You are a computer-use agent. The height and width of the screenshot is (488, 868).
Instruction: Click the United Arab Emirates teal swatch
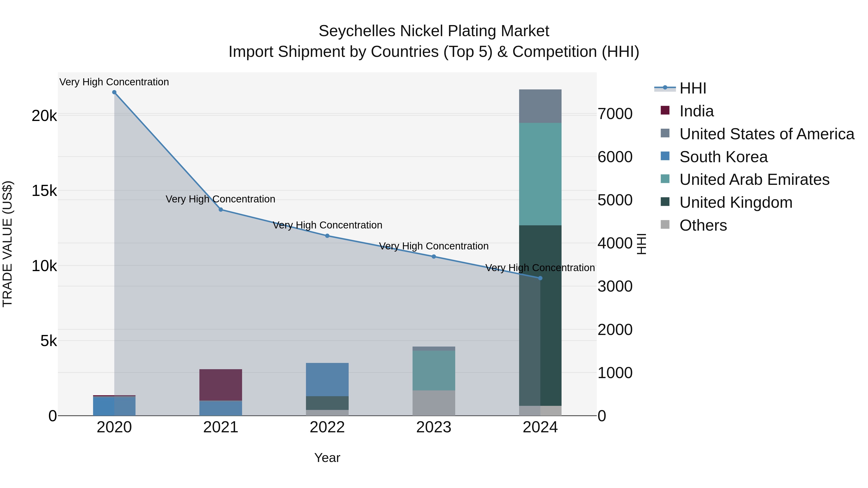tap(665, 179)
